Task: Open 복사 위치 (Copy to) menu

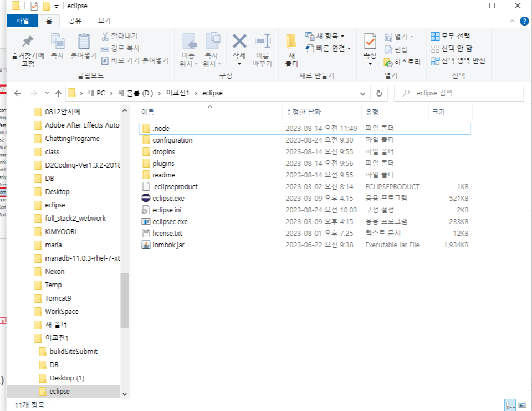Action: [x=212, y=50]
